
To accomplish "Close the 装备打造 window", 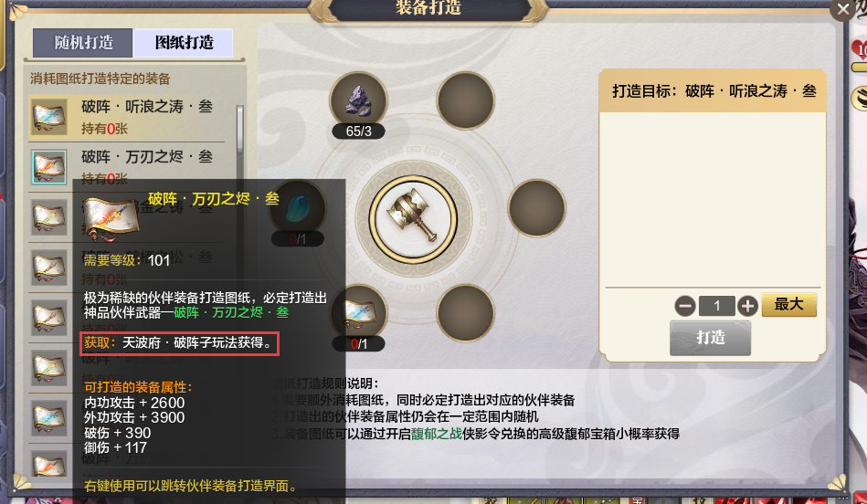I will [x=843, y=9].
